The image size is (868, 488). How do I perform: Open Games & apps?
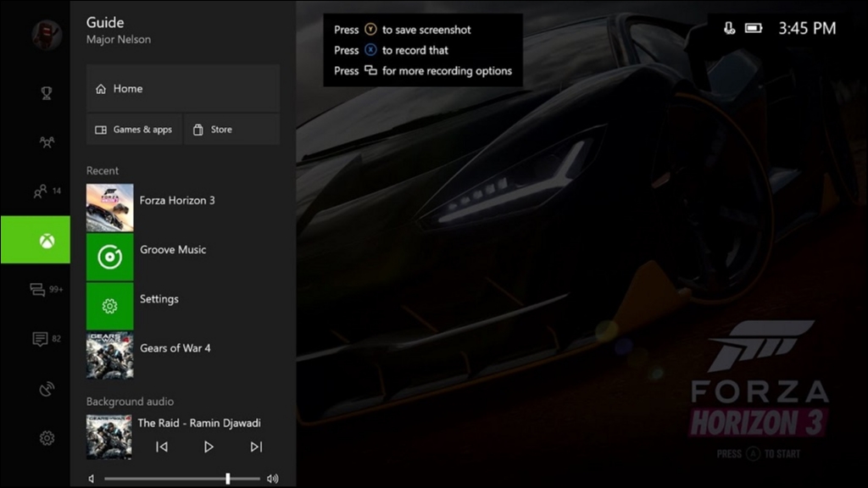click(134, 130)
